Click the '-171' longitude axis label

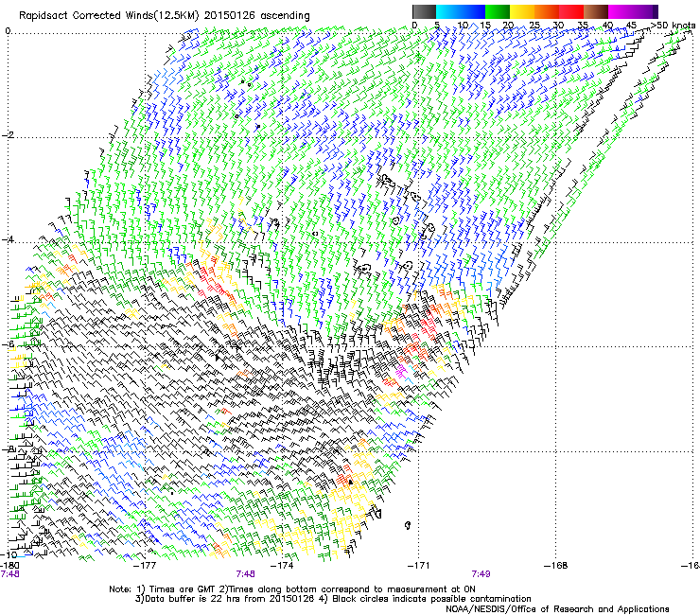[419, 566]
